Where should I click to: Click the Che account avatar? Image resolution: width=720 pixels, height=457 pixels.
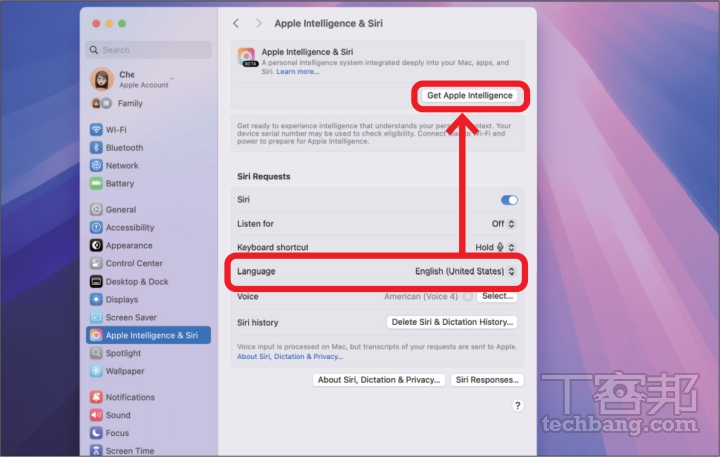pyautogui.click(x=102, y=79)
